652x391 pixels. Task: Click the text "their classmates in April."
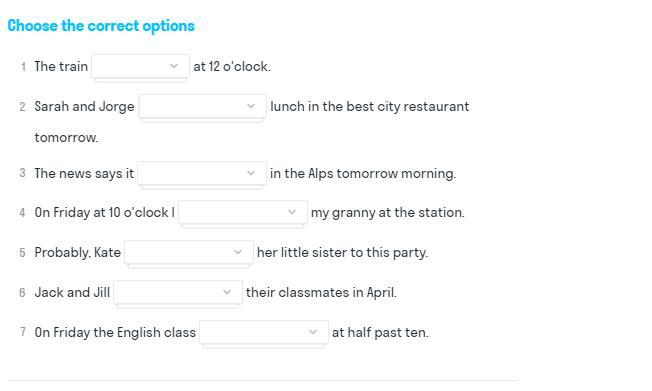point(321,292)
